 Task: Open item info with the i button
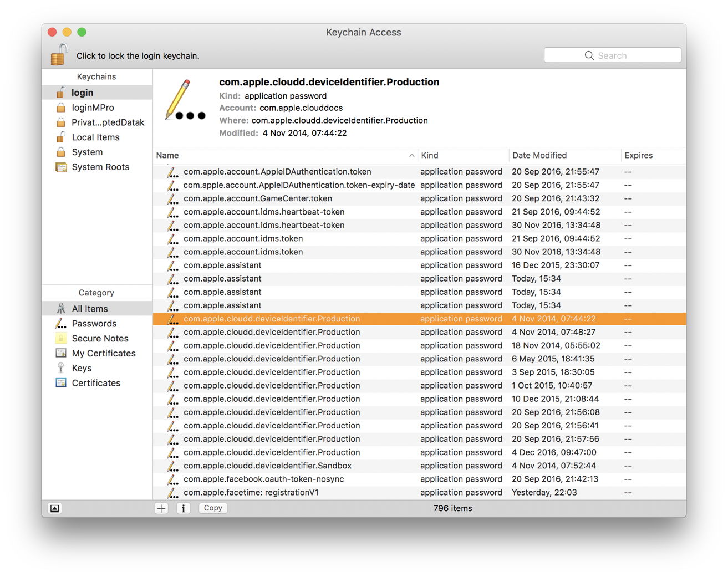tap(184, 508)
